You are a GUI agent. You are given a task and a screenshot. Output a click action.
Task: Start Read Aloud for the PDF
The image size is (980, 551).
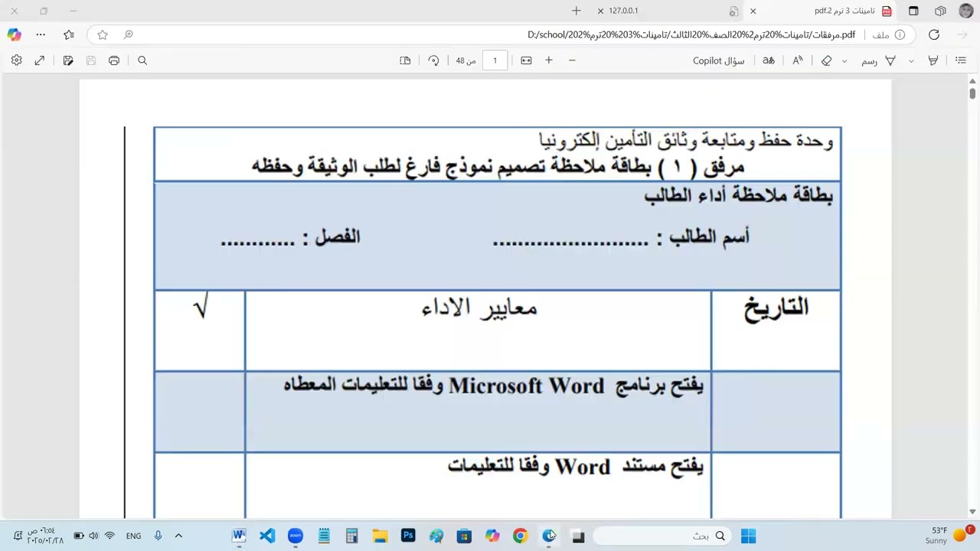click(798, 60)
